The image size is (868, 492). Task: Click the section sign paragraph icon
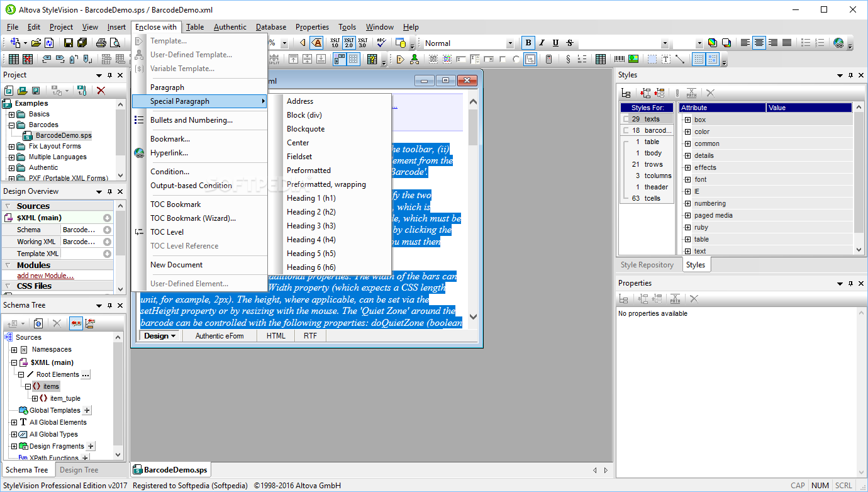coord(568,59)
